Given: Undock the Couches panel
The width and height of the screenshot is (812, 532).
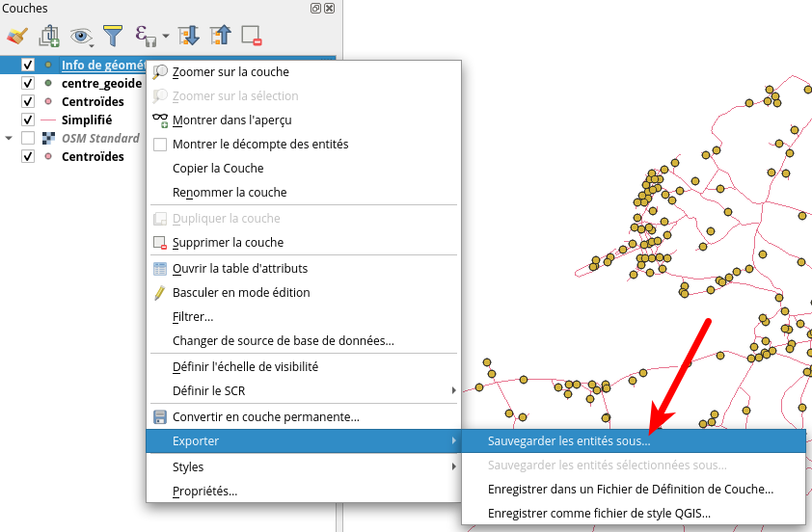Looking at the screenshot, I should click(315, 9).
